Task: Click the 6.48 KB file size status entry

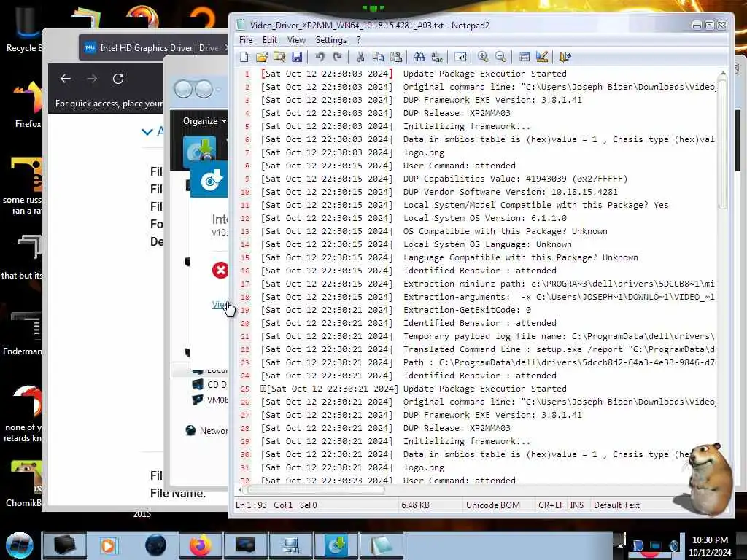Action: pyautogui.click(x=415, y=505)
